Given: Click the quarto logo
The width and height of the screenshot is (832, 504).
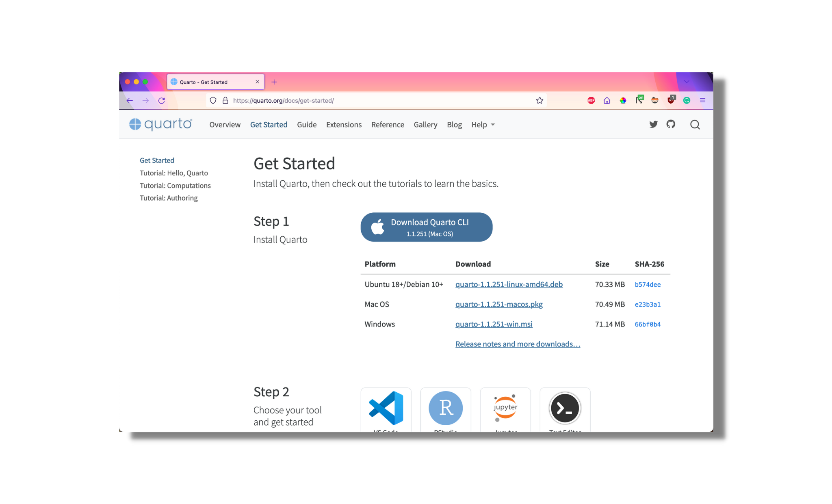Looking at the screenshot, I should (160, 124).
